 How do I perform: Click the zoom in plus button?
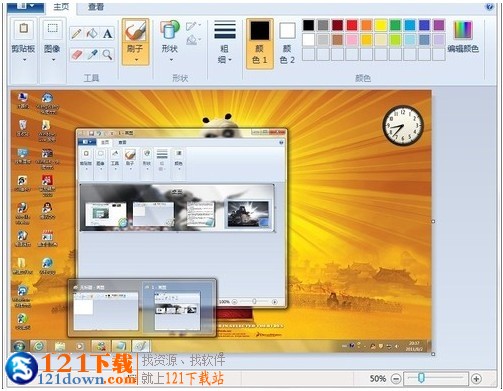476,379
